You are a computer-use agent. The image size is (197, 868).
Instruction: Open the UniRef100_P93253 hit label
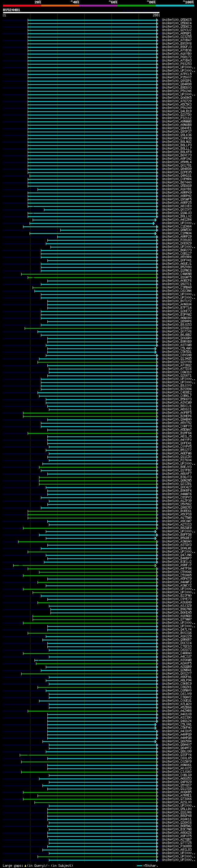point(177,64)
